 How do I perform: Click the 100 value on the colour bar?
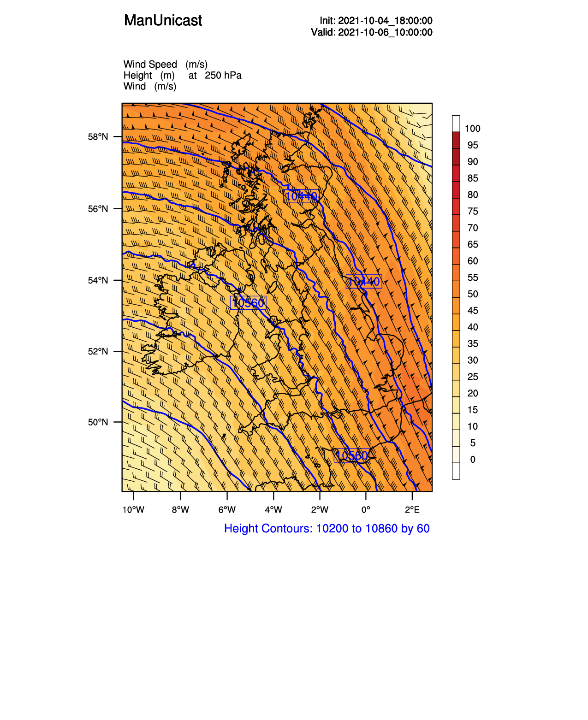pos(473,129)
